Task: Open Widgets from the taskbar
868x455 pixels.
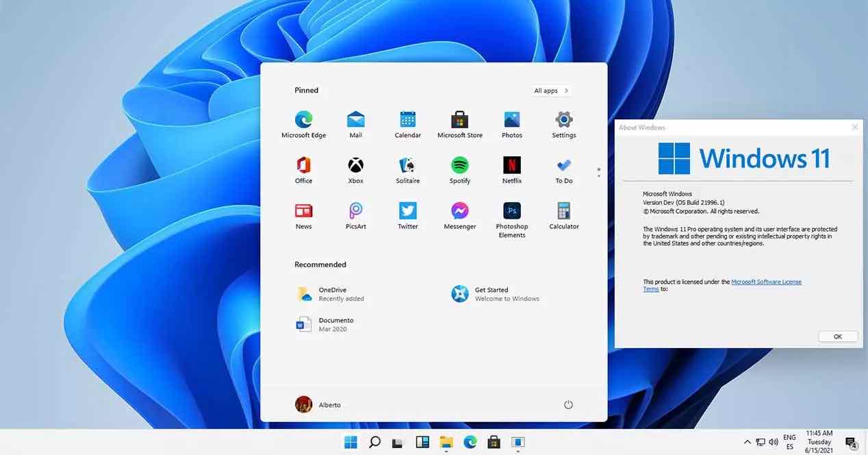Action: (422, 443)
